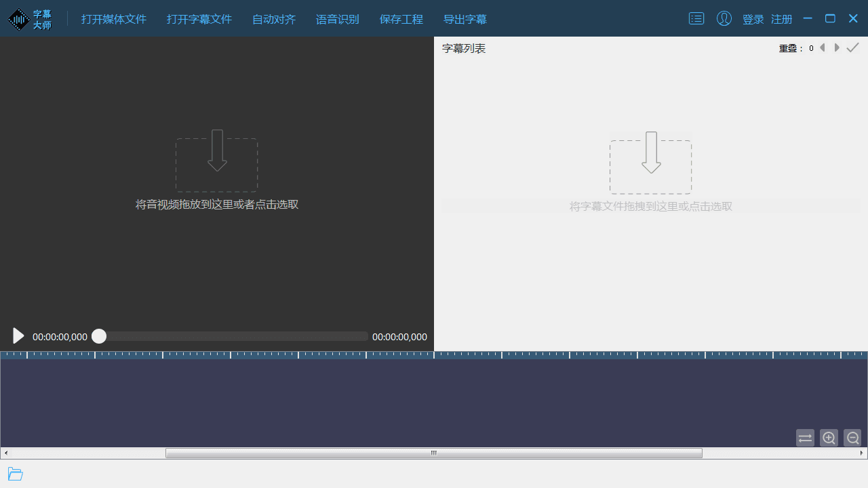Screen dimensions: 868x488
Task: Zoom in on the timeline waveform
Action: 829,438
